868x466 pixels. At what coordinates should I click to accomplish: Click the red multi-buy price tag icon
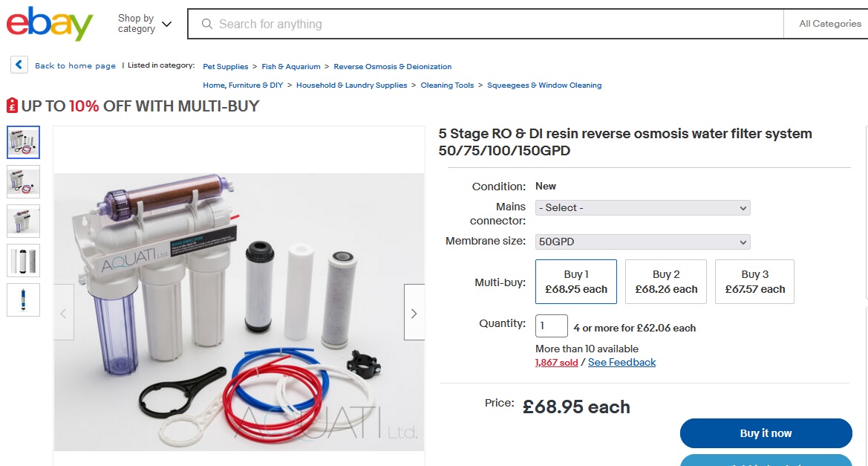point(12,106)
